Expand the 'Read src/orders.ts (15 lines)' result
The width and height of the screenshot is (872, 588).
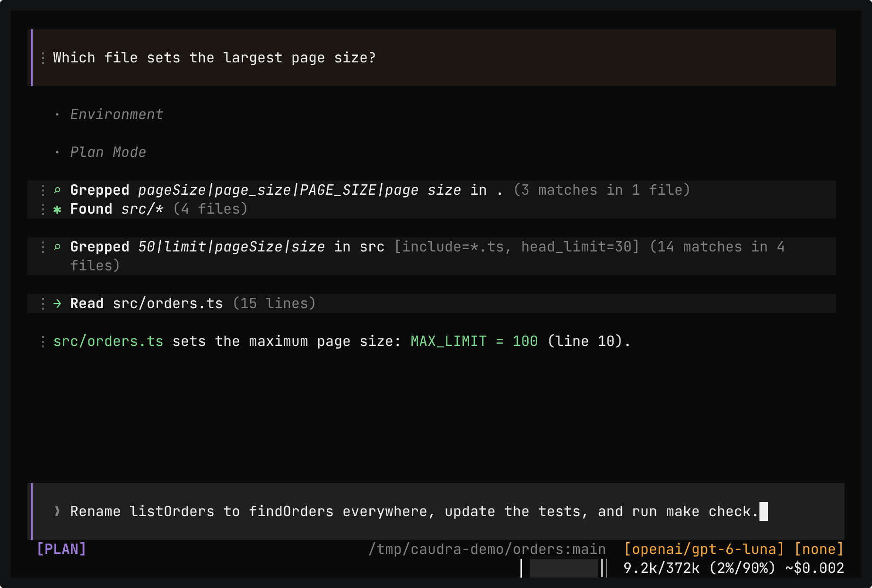(x=432, y=303)
